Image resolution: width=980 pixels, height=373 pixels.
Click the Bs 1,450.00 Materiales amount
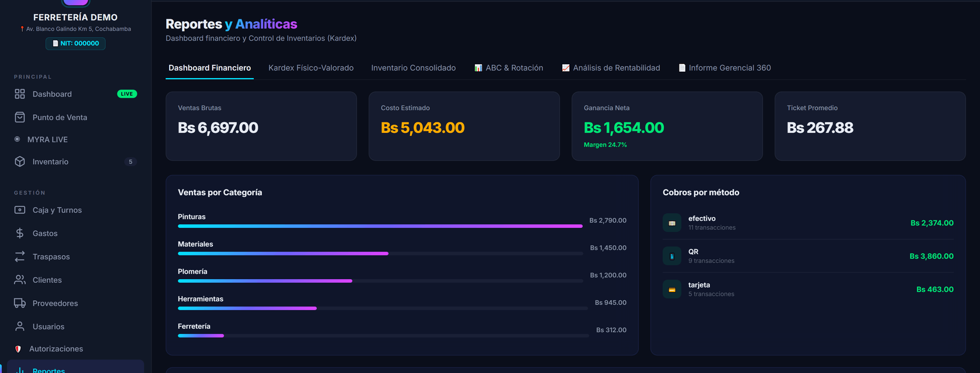click(608, 248)
